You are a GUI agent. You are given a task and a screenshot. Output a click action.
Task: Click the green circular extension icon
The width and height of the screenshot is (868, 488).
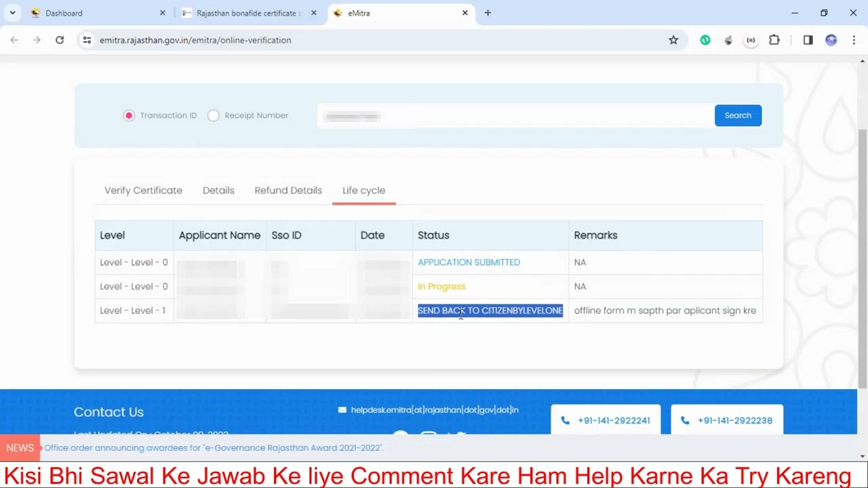click(705, 40)
